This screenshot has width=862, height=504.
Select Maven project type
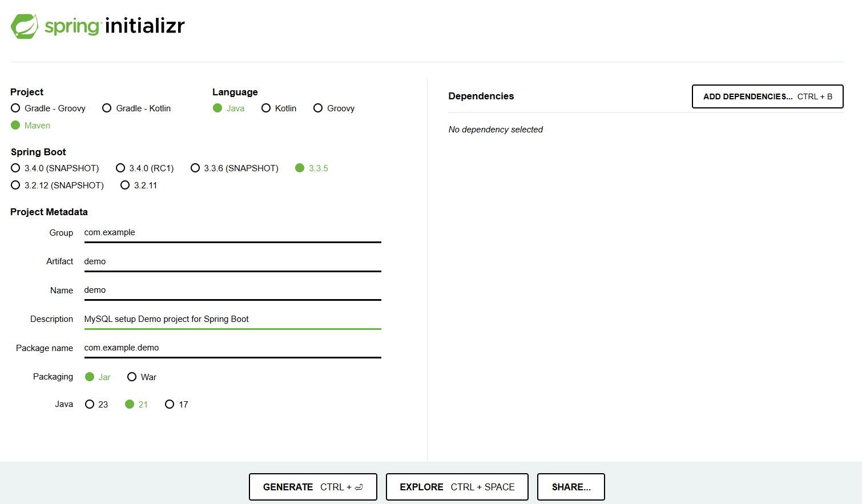(31, 126)
